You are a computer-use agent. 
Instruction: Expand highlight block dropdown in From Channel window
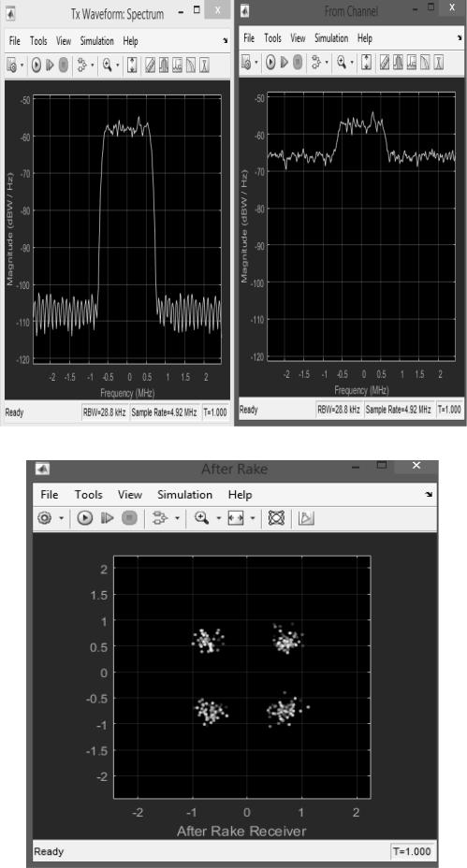coord(327,62)
